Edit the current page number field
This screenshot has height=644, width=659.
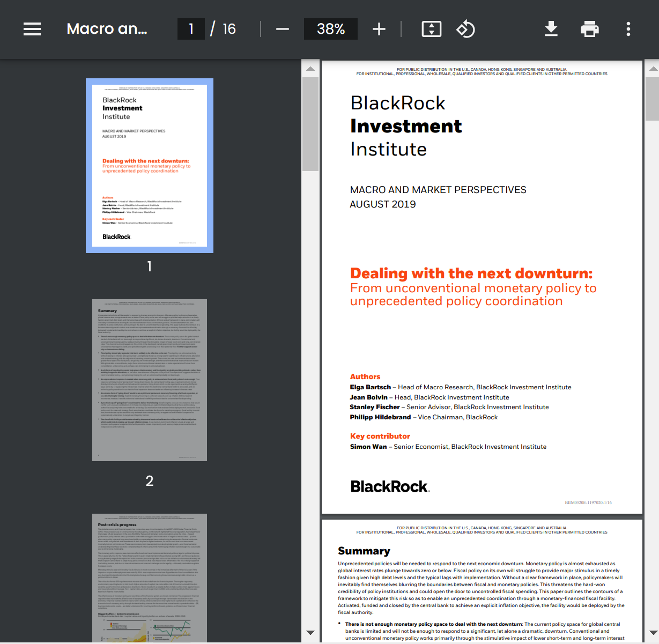[x=191, y=29]
